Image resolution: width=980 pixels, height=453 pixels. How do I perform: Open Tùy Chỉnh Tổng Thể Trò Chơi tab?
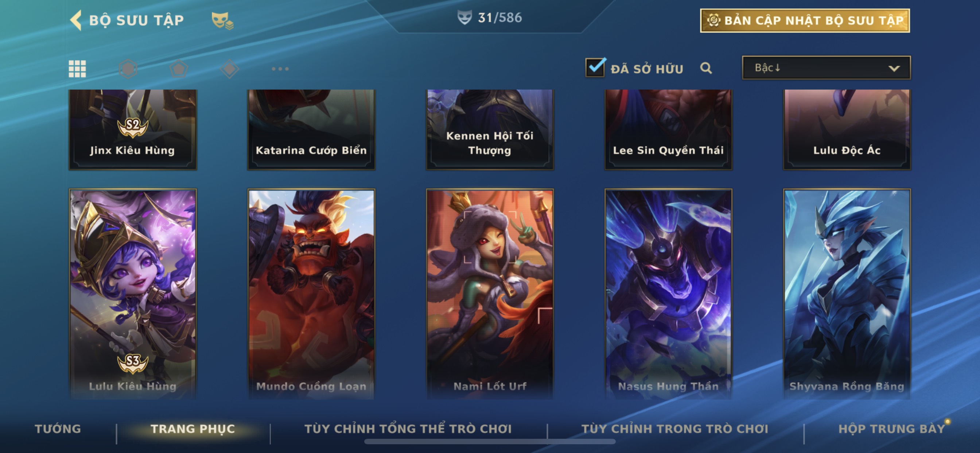(x=408, y=429)
